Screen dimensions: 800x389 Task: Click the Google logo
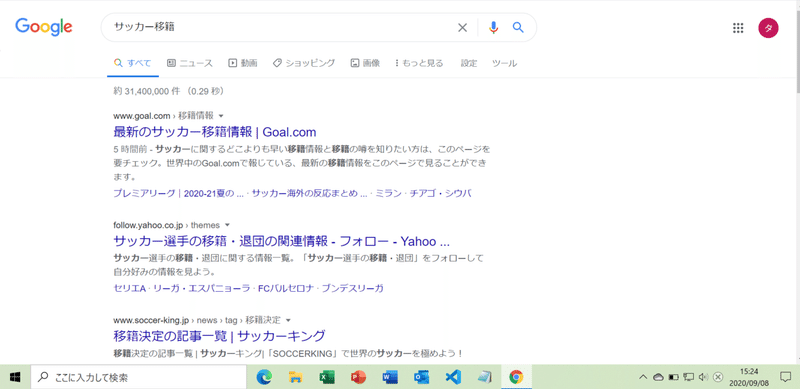click(x=44, y=27)
